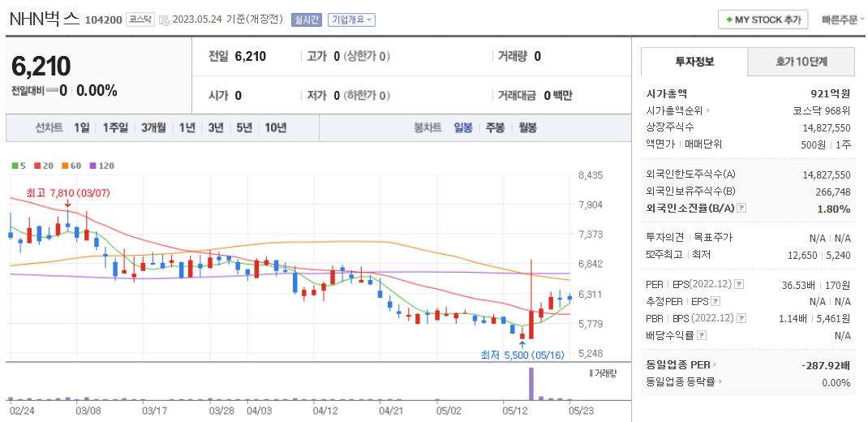Select 10년 line chart period
868x422 pixels.
pyautogui.click(x=275, y=127)
